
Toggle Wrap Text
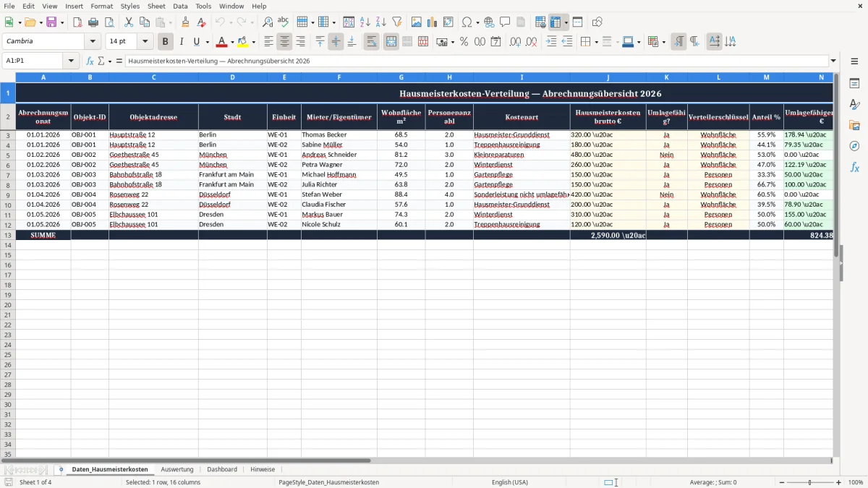coord(372,42)
